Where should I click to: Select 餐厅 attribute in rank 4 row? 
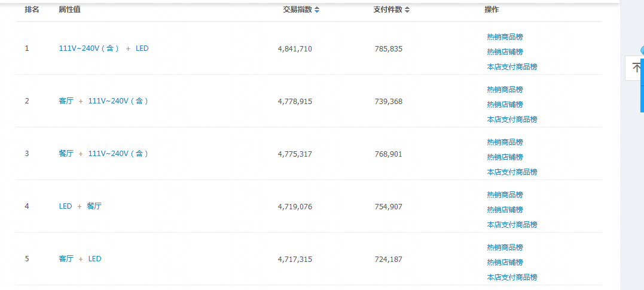click(94, 206)
